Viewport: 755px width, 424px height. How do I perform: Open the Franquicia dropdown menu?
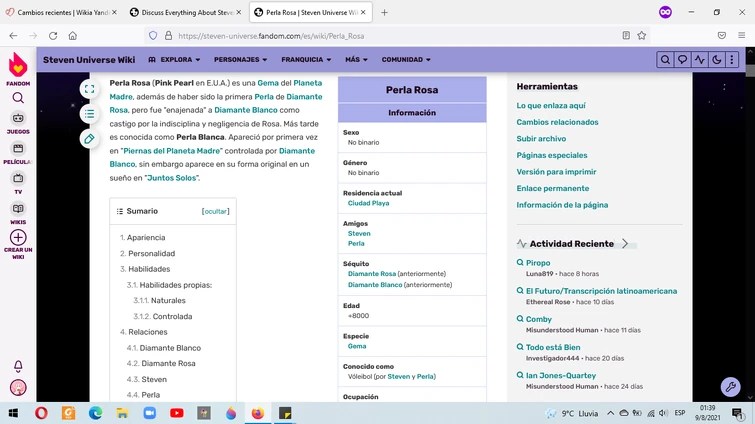click(306, 60)
